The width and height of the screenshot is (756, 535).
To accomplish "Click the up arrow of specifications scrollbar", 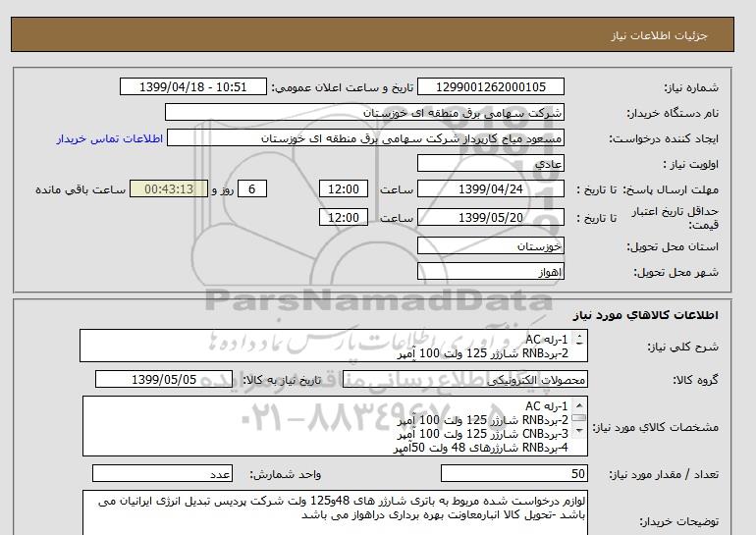I will click(579, 405).
